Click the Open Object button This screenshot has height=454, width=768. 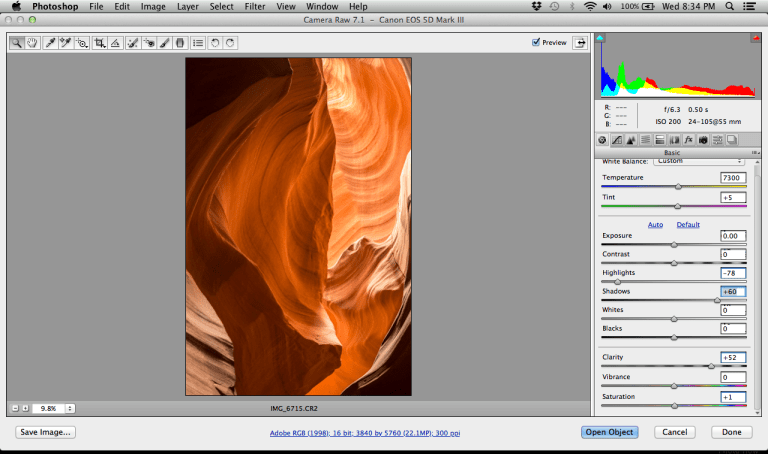(x=608, y=432)
